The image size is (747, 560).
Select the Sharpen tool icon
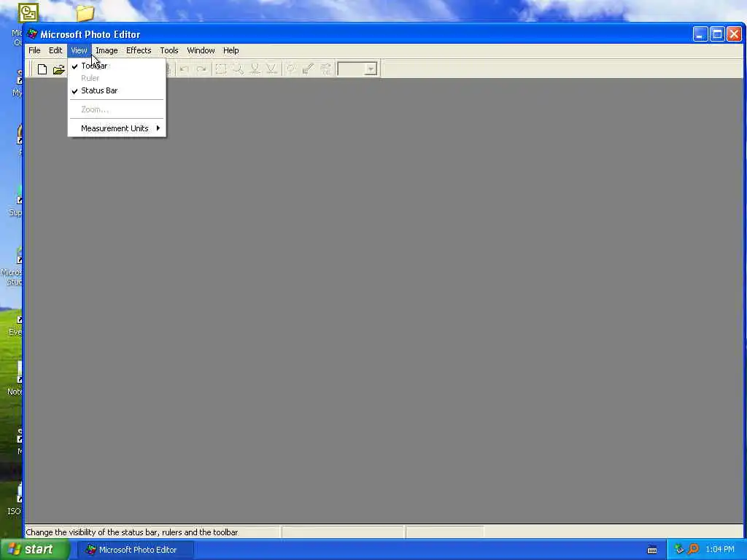271,69
